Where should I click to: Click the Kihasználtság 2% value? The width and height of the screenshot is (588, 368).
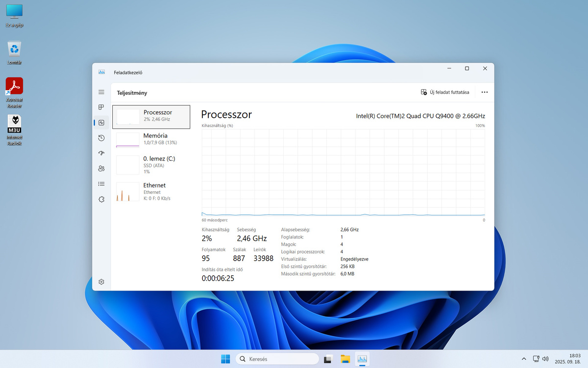[x=207, y=238]
